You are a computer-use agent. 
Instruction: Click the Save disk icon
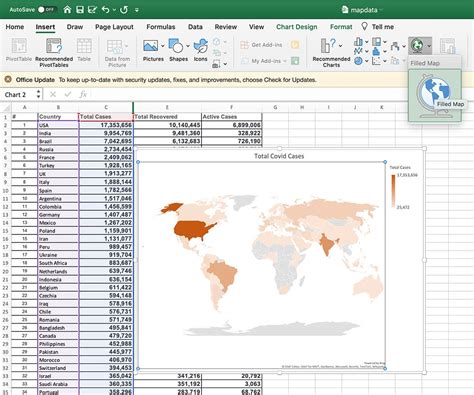(x=80, y=10)
